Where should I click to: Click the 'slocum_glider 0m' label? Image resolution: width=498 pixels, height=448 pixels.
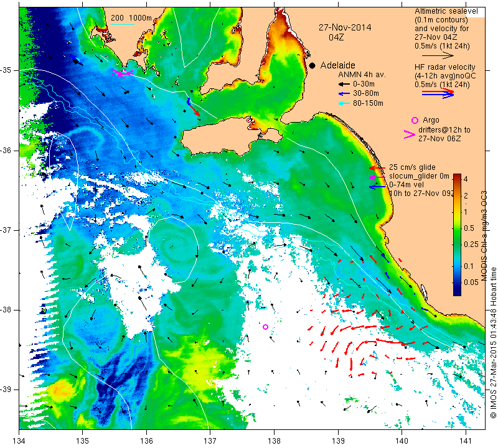419,176
